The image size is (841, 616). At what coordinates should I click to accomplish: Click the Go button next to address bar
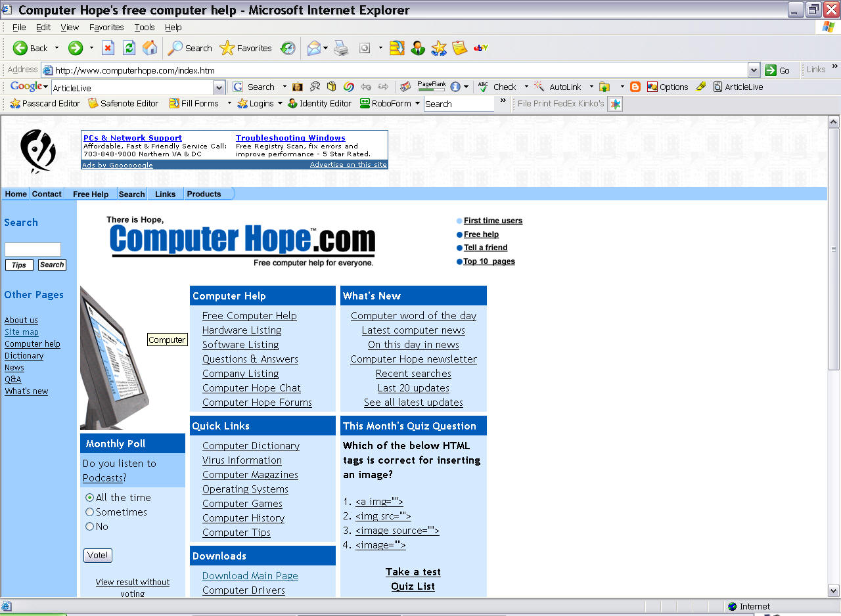tap(777, 70)
